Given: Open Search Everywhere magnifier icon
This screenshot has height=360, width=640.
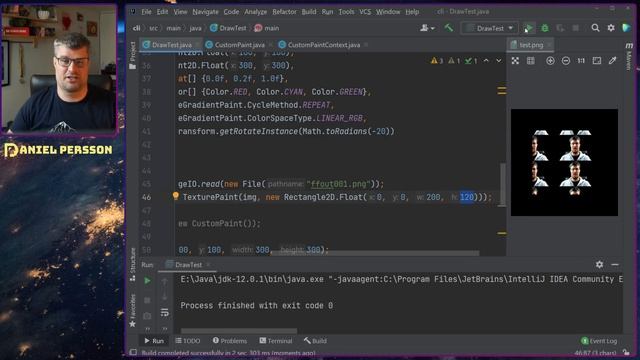Looking at the screenshot, I should 596,28.
